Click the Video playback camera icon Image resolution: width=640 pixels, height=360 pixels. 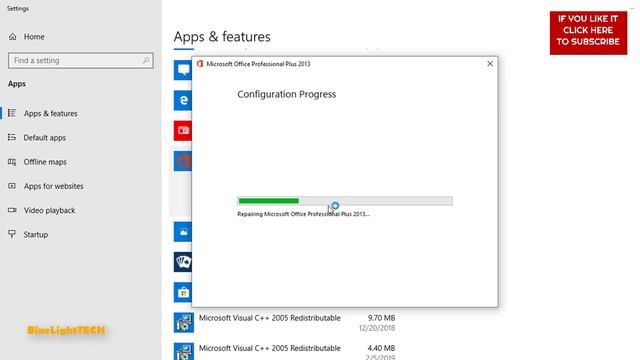(x=12, y=210)
